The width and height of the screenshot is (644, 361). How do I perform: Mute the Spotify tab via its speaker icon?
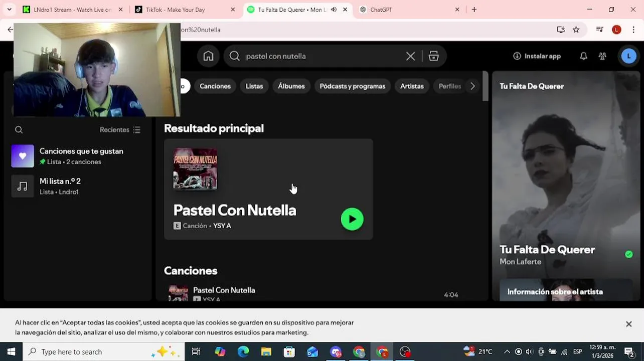(x=334, y=10)
